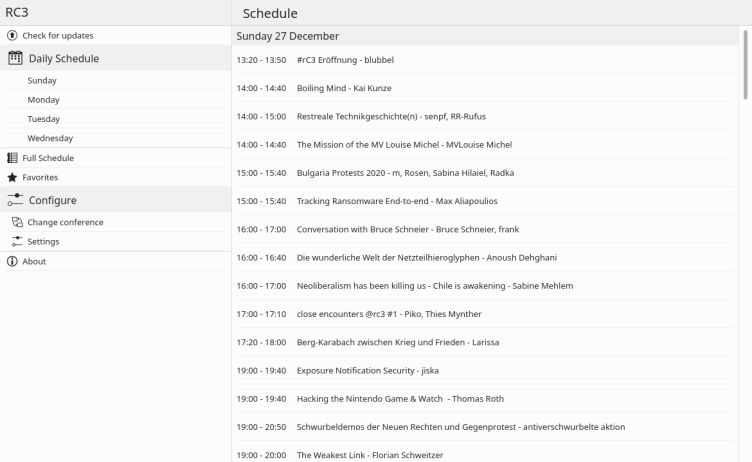The width and height of the screenshot is (752, 462).
Task: Click the Check for updates icon
Action: click(x=13, y=36)
